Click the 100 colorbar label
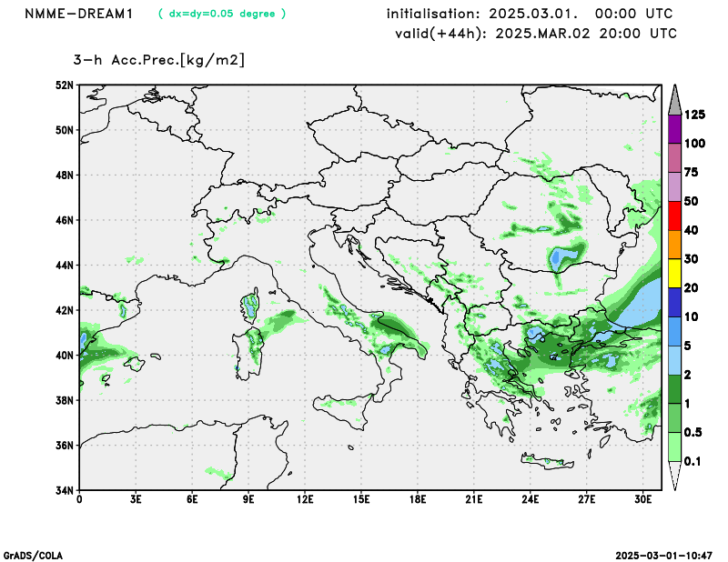The height and width of the screenshot is (562, 728). click(x=694, y=144)
